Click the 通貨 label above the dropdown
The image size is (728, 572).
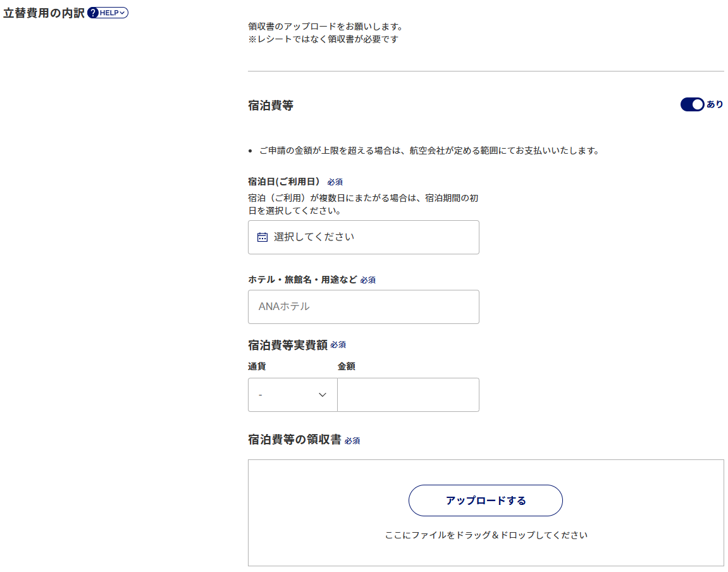257,366
